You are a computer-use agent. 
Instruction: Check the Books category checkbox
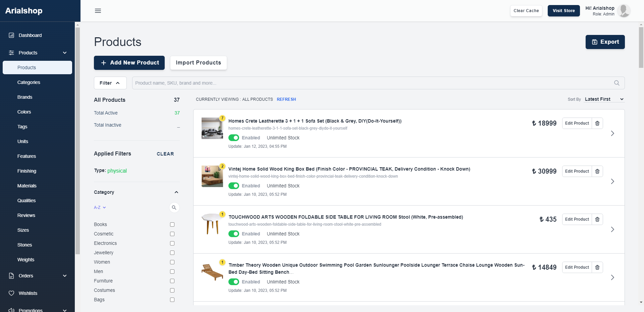pos(172,224)
